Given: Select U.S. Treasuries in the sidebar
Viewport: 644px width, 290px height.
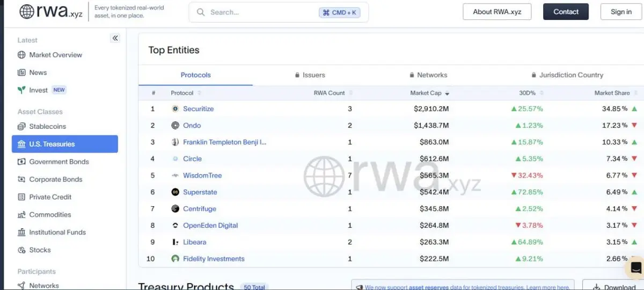Looking at the screenshot, I should [x=65, y=144].
